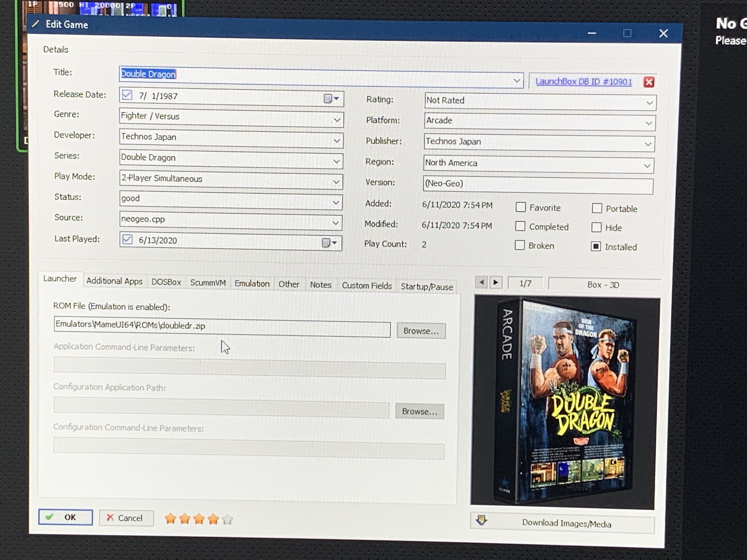Screen dimensions: 747x560
Task: Check the Broken checkbox
Action: [x=519, y=245]
